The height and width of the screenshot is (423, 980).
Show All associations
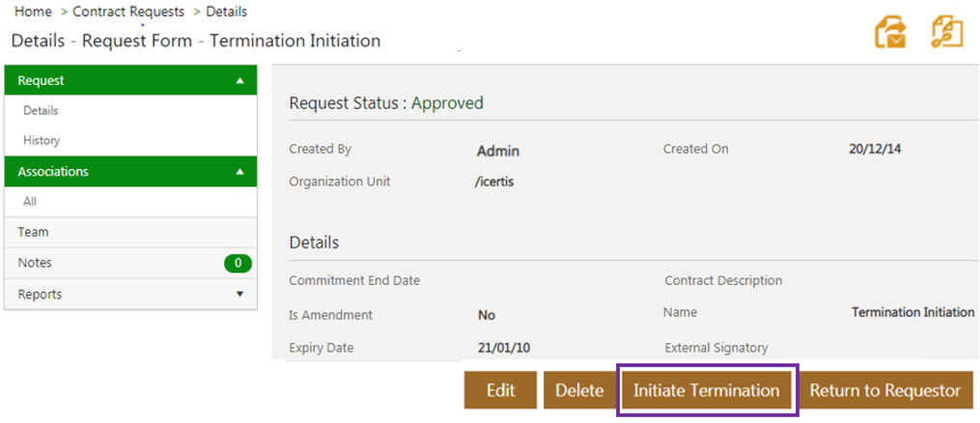pyautogui.click(x=30, y=202)
